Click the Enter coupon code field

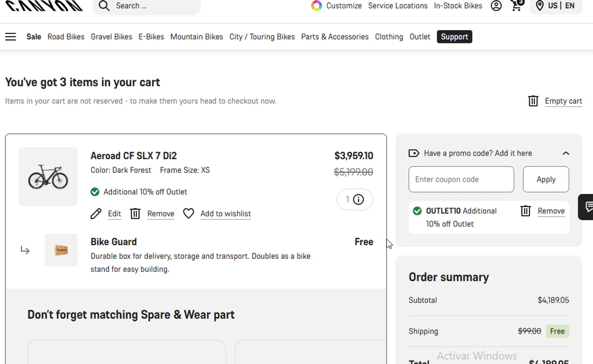point(461,179)
